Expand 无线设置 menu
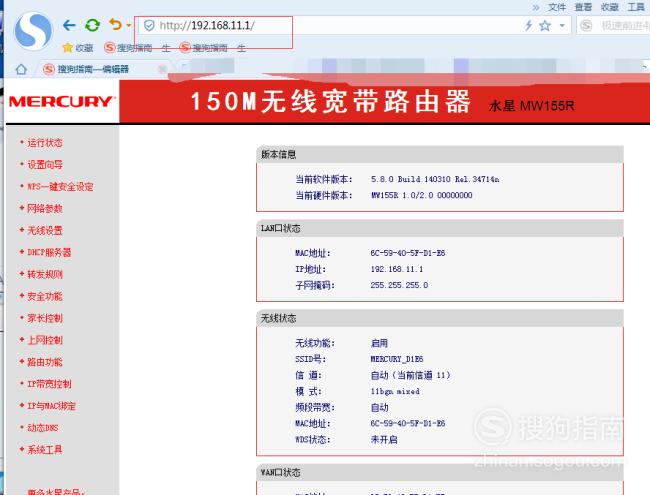The height and width of the screenshot is (495, 650). pos(45,231)
